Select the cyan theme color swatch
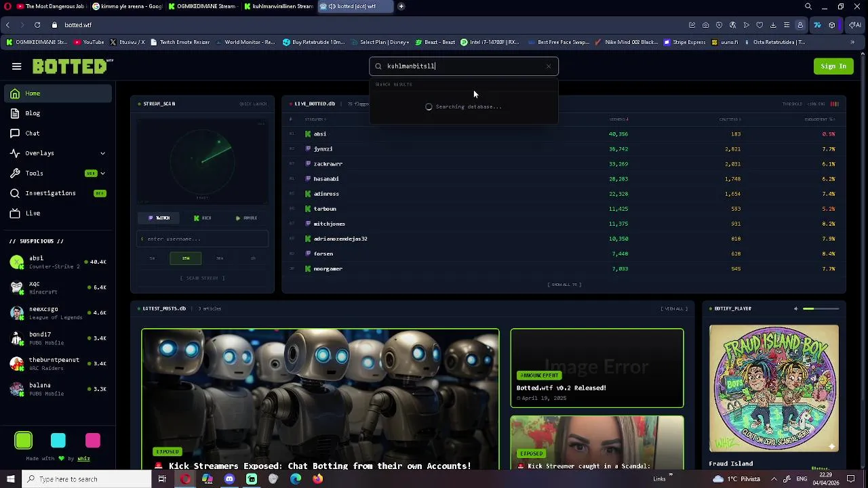 (58, 441)
